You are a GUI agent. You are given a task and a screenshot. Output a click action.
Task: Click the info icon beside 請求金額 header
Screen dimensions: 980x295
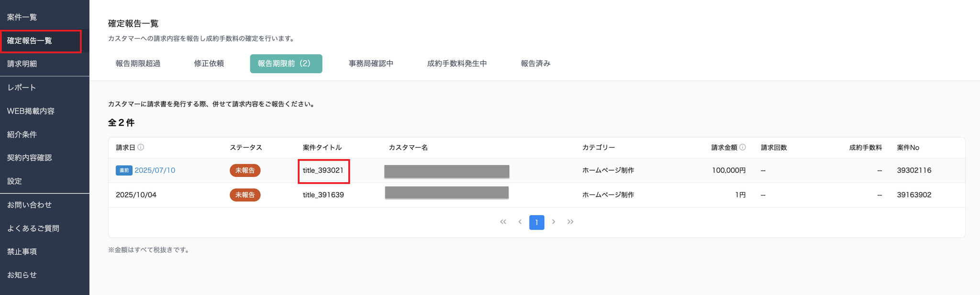[x=743, y=147]
